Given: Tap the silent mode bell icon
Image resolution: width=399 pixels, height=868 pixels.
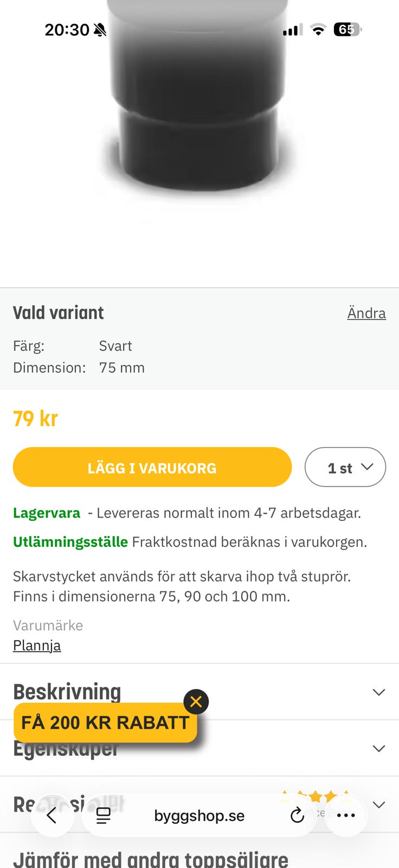Looking at the screenshot, I should pyautogui.click(x=100, y=30).
